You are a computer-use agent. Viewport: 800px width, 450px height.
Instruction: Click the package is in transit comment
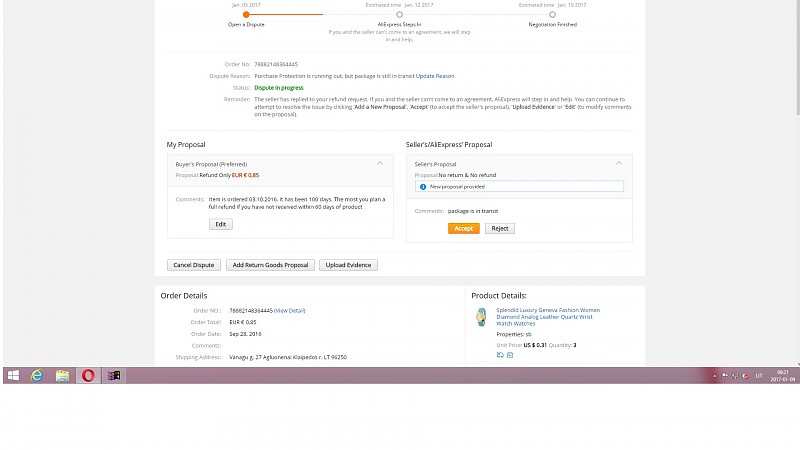coord(473,211)
